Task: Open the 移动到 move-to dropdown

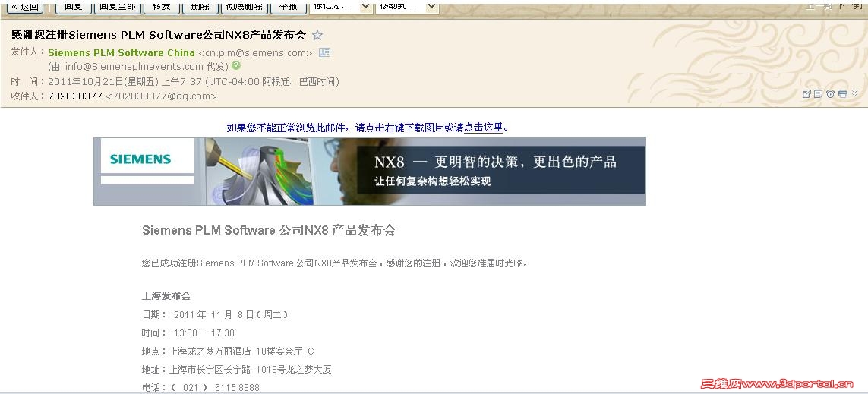Action: pos(406,7)
